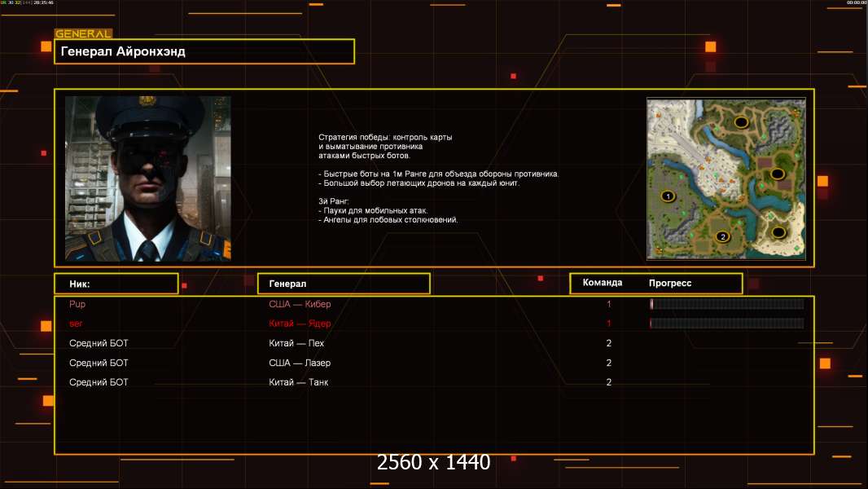Click the 00:00:00 timer in the top-right corner
868x489 pixels.
[x=857, y=2]
